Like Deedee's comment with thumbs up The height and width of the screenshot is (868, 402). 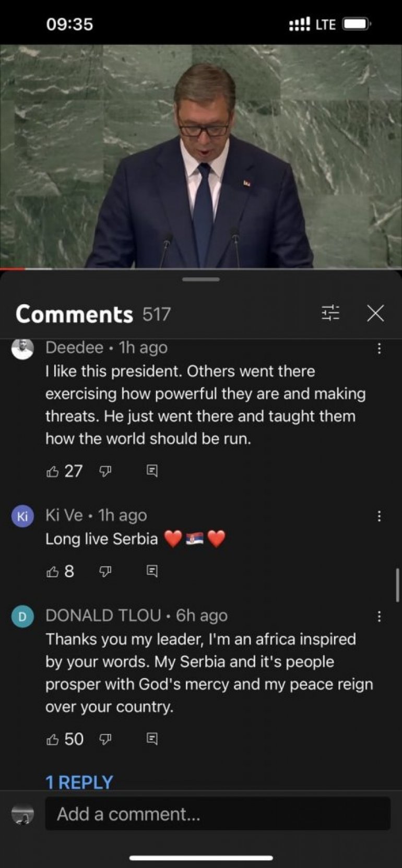click(52, 471)
